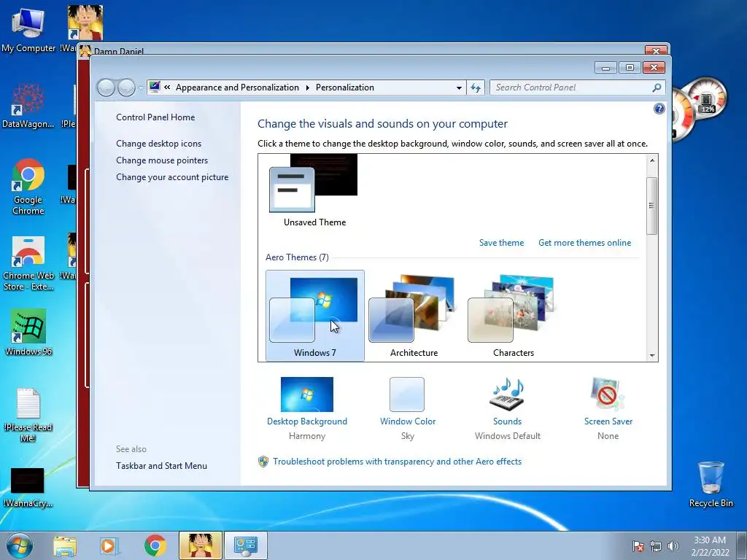The height and width of the screenshot is (560, 747).
Task: Select DataWagon desktop shortcut
Action: [x=28, y=106]
